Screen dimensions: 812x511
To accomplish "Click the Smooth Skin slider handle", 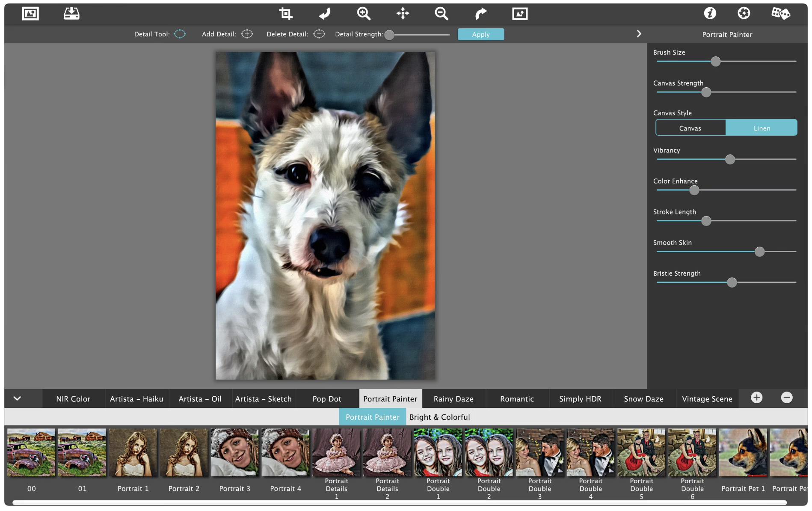I will [x=759, y=252].
